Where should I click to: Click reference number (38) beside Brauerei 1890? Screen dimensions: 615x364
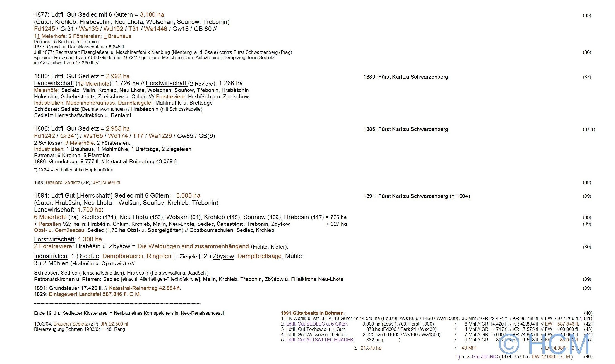pyautogui.click(x=587, y=182)
